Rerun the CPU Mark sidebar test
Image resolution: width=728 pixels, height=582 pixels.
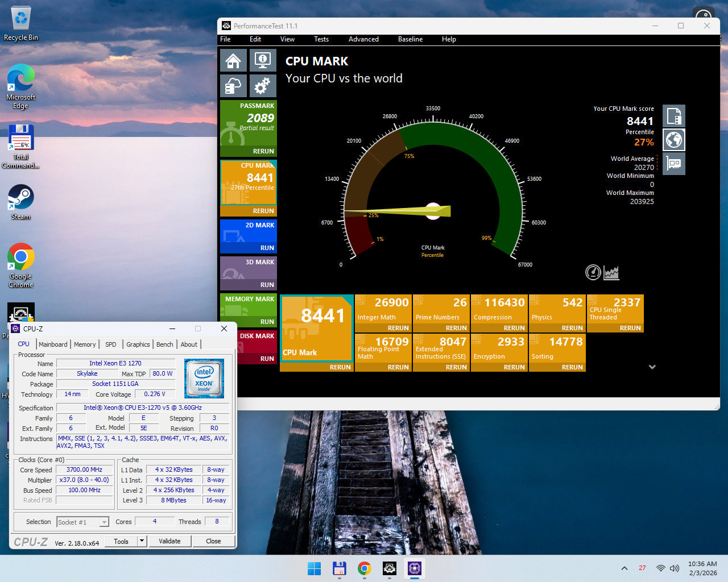263,211
